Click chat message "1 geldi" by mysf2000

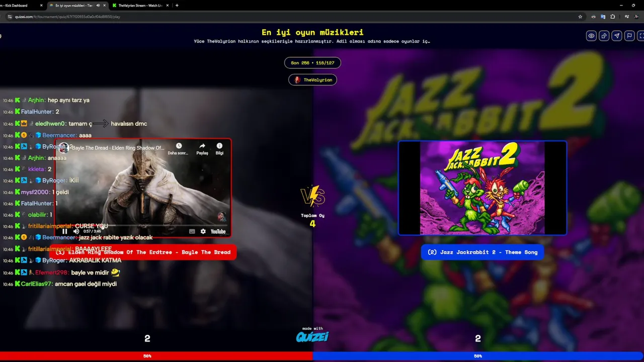[x=60, y=192]
